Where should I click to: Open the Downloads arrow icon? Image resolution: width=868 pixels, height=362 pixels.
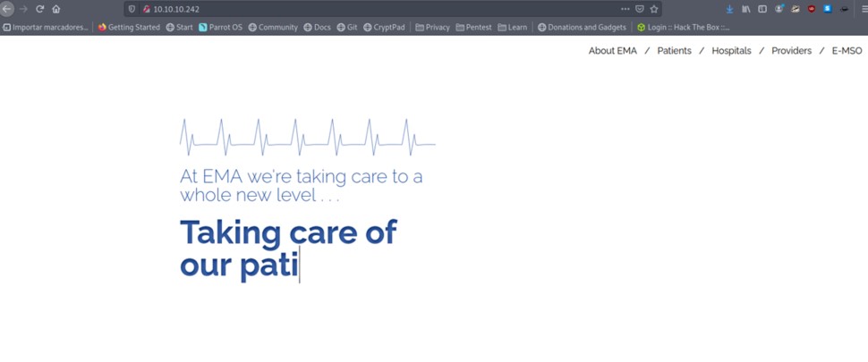[x=729, y=9]
